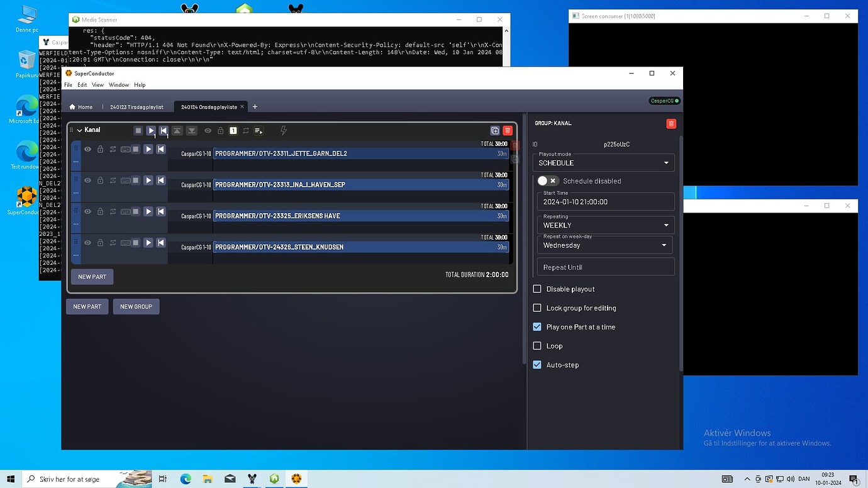
Task: Open trigger keyboard icon for STEEN_KNUDSEN part
Action: click(x=126, y=243)
